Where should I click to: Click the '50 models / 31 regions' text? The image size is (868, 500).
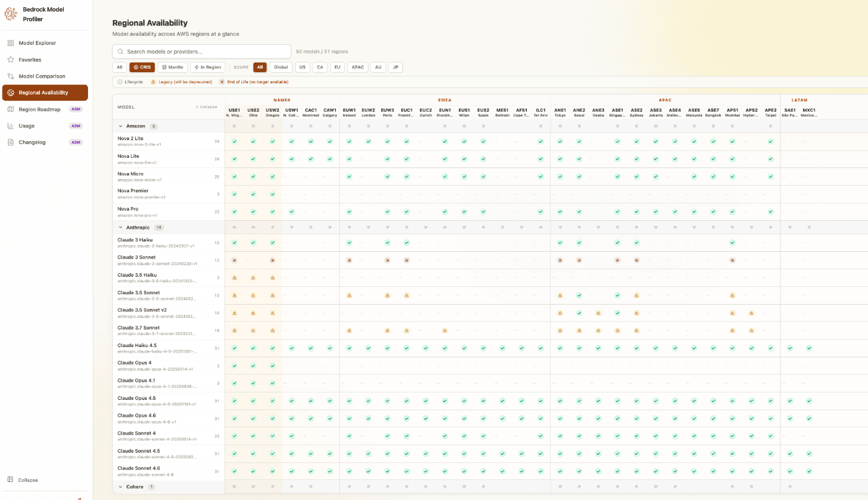[x=322, y=52]
